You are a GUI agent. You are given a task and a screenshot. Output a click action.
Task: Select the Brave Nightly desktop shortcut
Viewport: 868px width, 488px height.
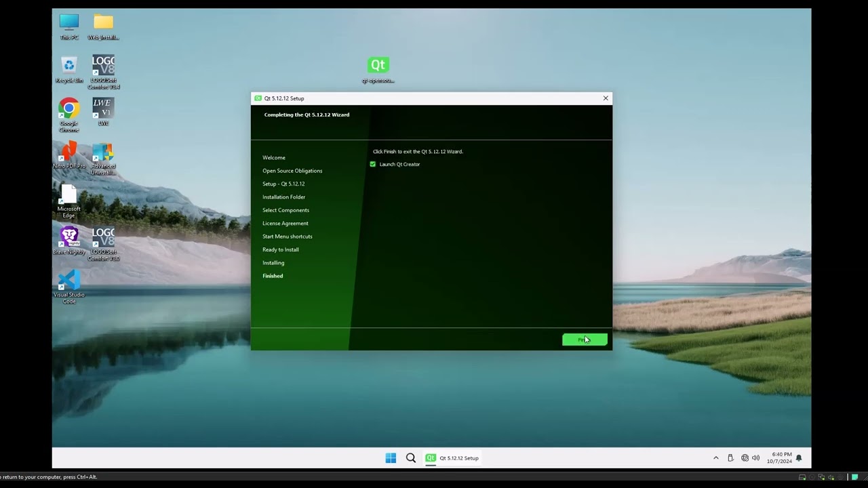click(x=69, y=241)
